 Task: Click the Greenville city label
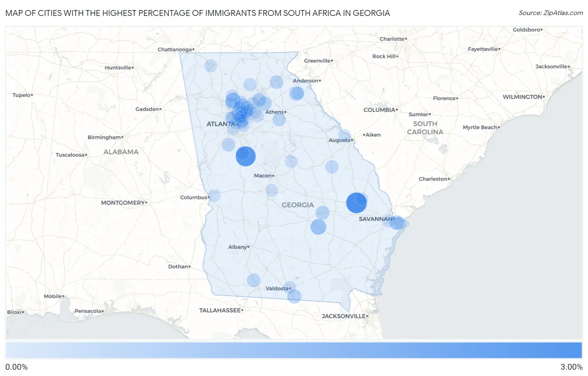click(x=317, y=61)
